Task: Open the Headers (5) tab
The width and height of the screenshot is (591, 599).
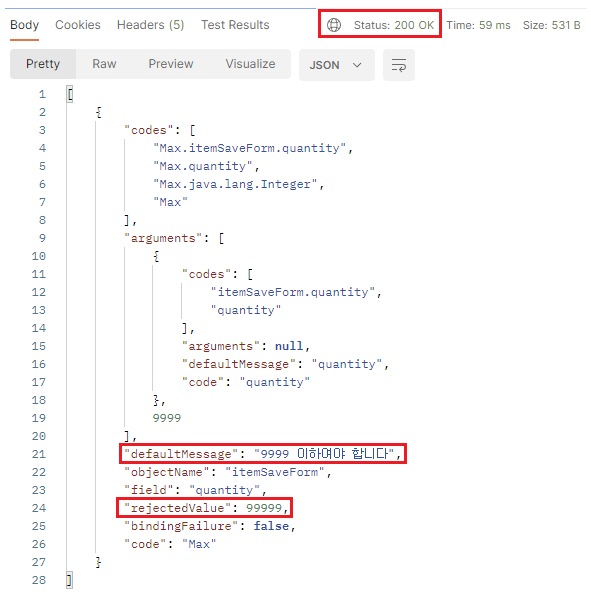Action: pyautogui.click(x=151, y=25)
